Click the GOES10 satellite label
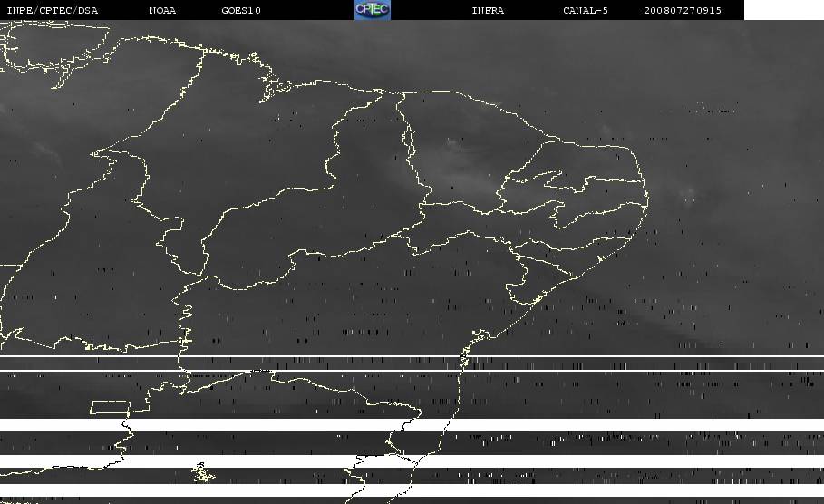The width and height of the screenshot is (824, 504). [241, 11]
